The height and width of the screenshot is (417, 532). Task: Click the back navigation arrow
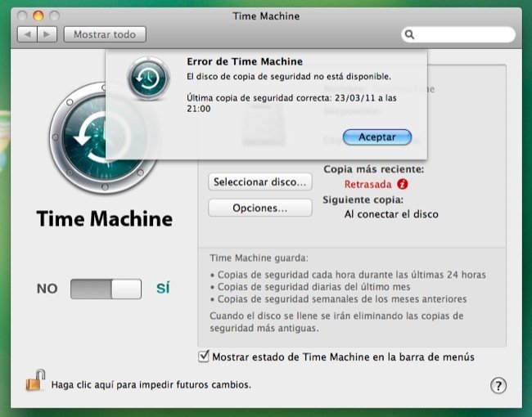pos(27,34)
